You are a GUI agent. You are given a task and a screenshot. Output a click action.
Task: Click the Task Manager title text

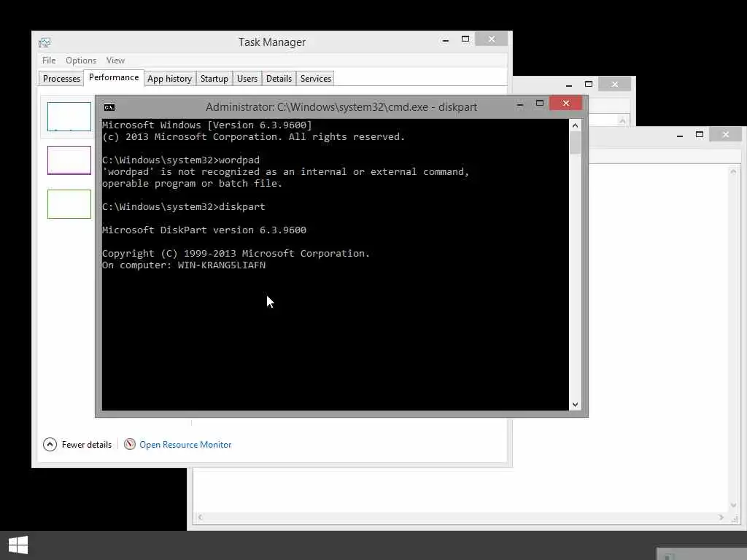click(272, 42)
